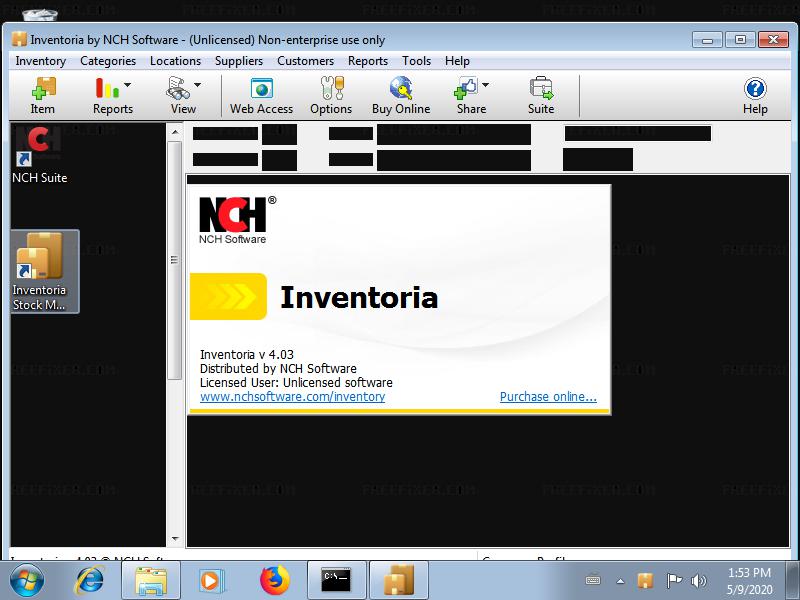Click the Licensed User: Unlicensed software text

pos(296,383)
